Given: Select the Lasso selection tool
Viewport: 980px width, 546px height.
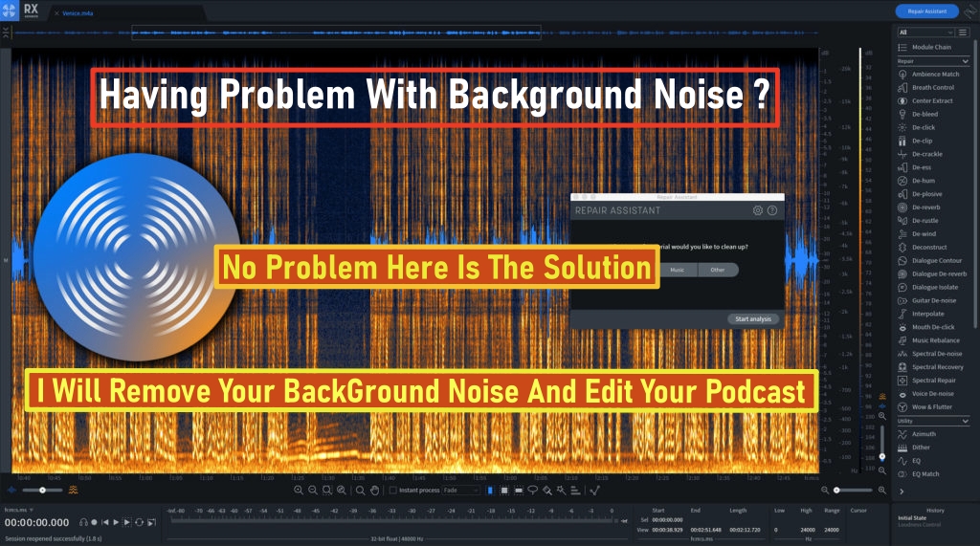Looking at the screenshot, I should point(532,491).
